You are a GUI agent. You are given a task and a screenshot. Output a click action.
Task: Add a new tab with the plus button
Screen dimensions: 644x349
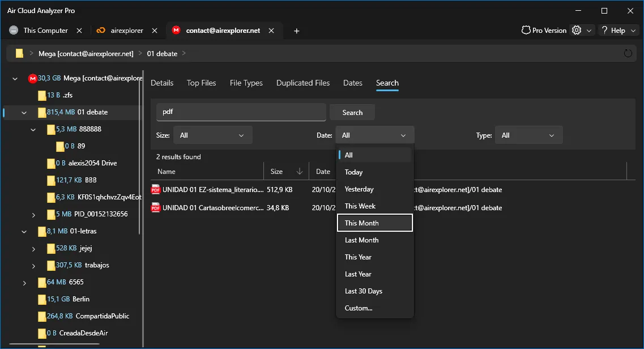pyautogui.click(x=297, y=31)
